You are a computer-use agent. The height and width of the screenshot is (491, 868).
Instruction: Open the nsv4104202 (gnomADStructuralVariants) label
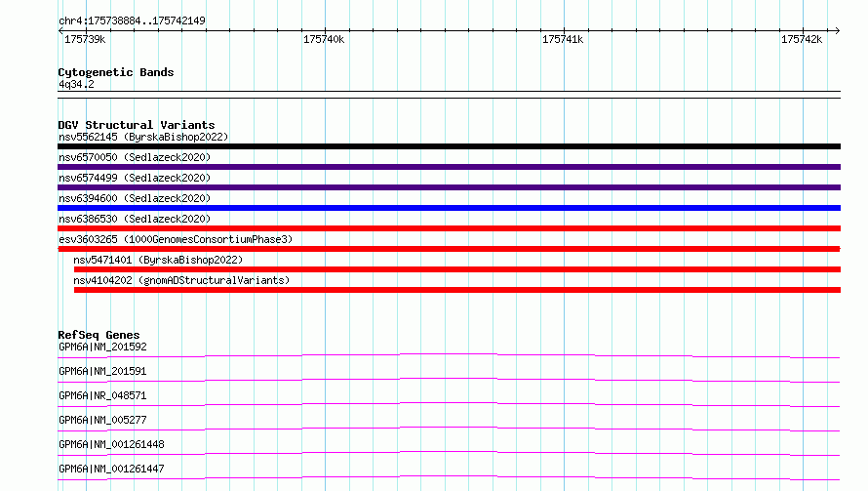181,280
